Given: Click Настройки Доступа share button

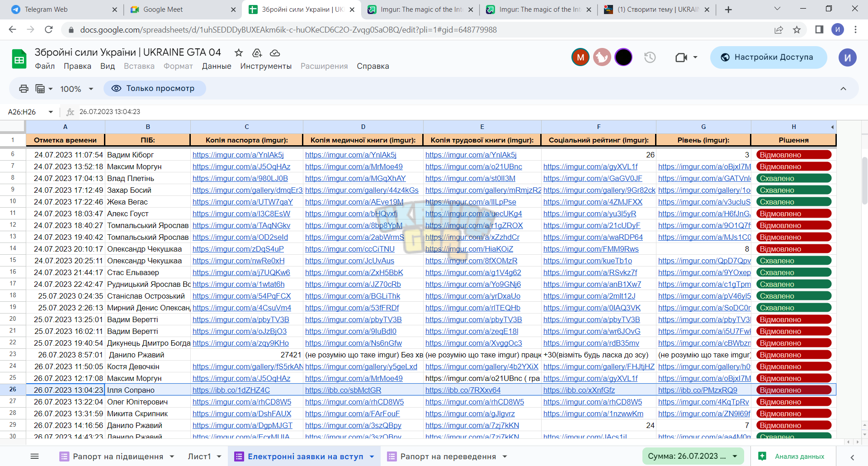Looking at the screenshot, I should (769, 57).
